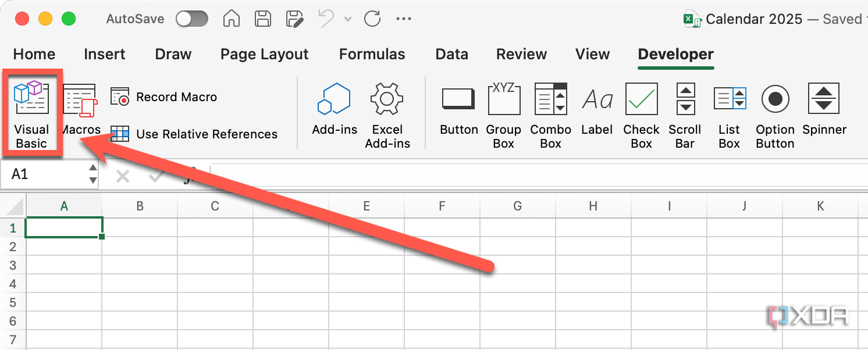Screen dimensions: 868x350
Task: Enable Use Relative References
Action: click(x=120, y=134)
